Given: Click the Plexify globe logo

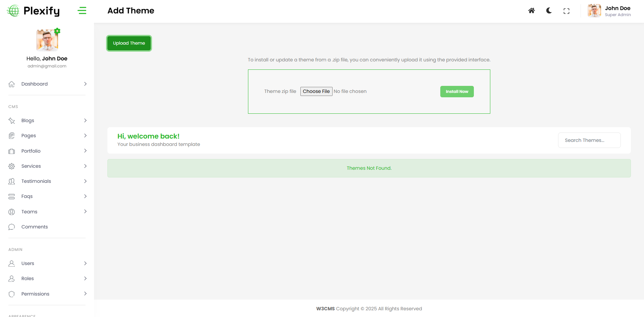Looking at the screenshot, I should coord(13,11).
